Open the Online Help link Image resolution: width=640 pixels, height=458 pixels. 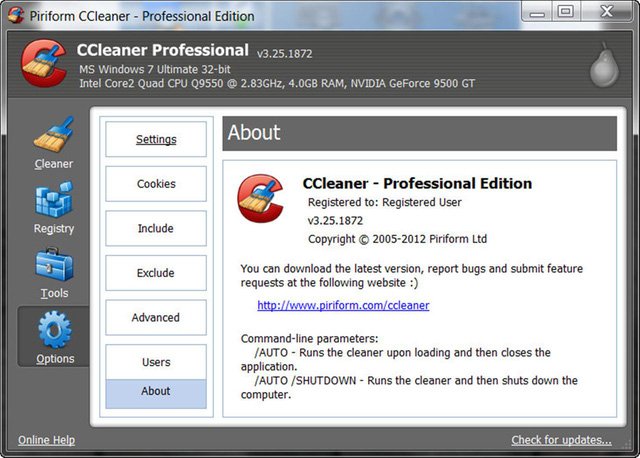click(x=46, y=440)
